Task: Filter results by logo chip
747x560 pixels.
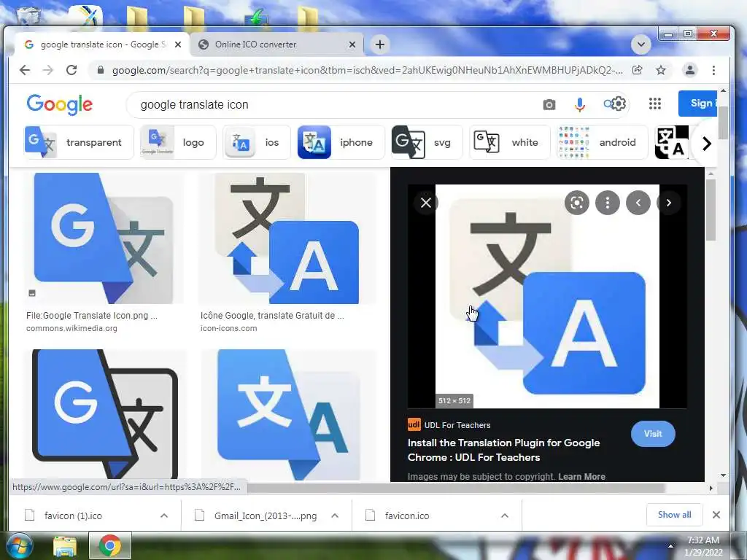Action: point(178,142)
